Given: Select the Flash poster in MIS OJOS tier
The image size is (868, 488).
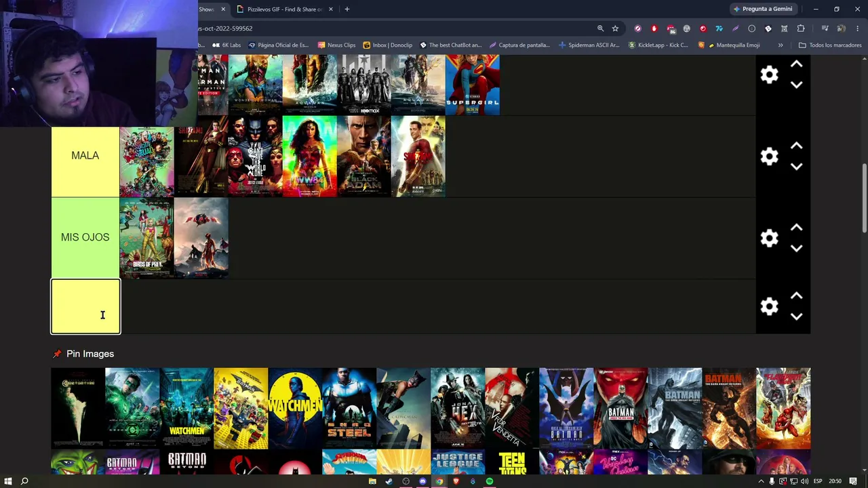Looking at the screenshot, I should (201, 238).
